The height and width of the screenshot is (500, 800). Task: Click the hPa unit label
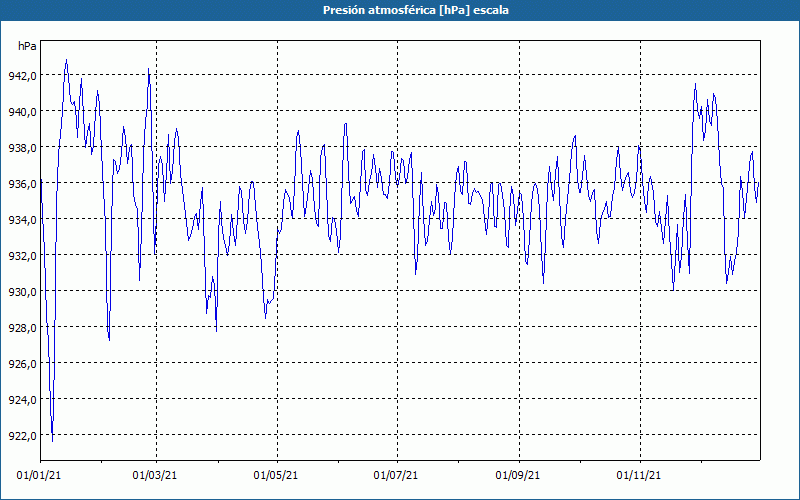pos(27,46)
